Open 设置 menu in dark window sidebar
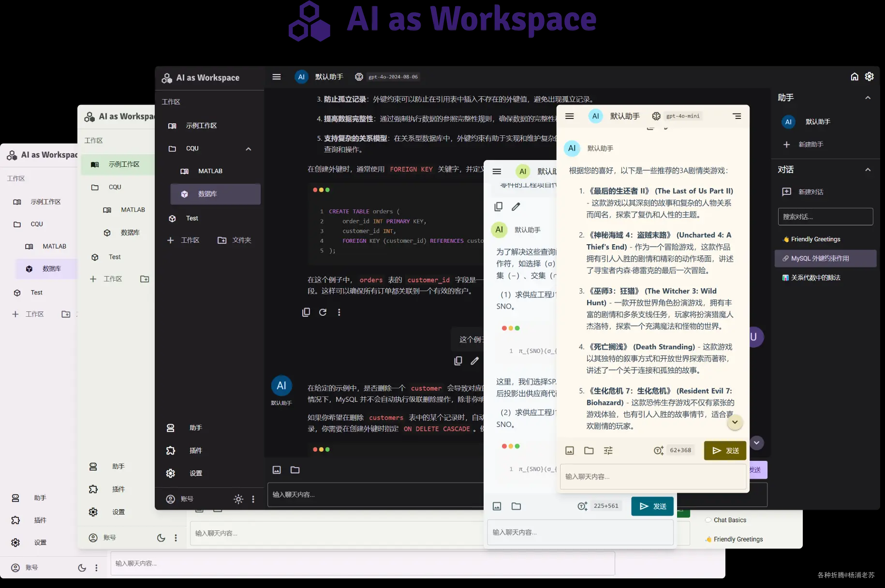Image resolution: width=885 pixels, height=588 pixels. pos(210,473)
